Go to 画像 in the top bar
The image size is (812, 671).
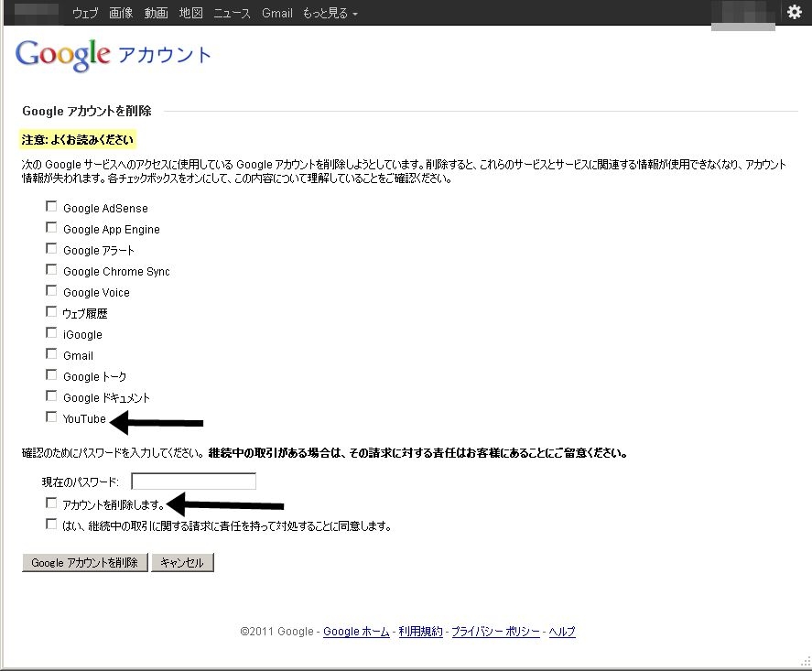click(121, 13)
